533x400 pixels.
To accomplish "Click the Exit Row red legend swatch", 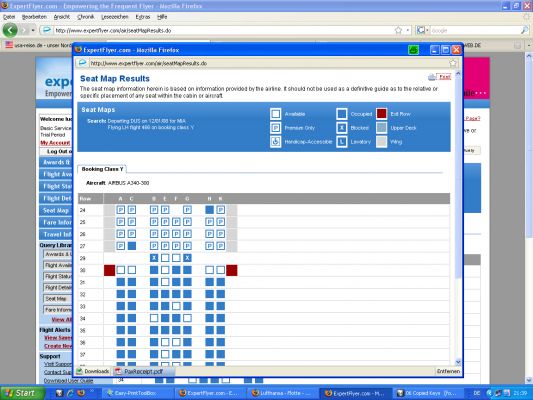I will click(381, 114).
